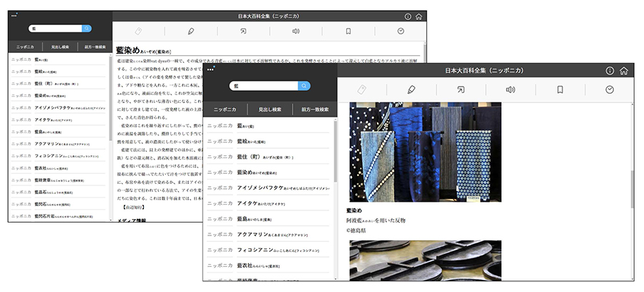This screenshot has width=644, height=292.
Task: Select the ニッポニカ tab in front window
Action: 225,109
